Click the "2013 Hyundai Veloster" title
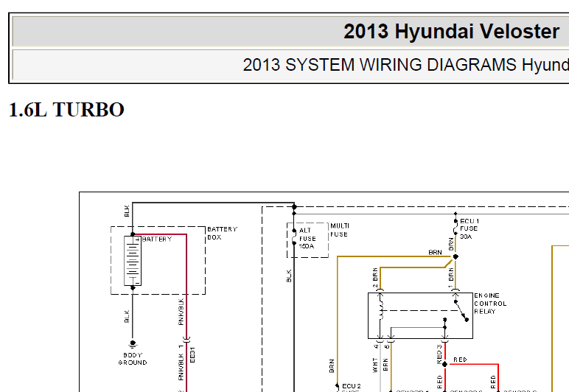 (x=451, y=32)
